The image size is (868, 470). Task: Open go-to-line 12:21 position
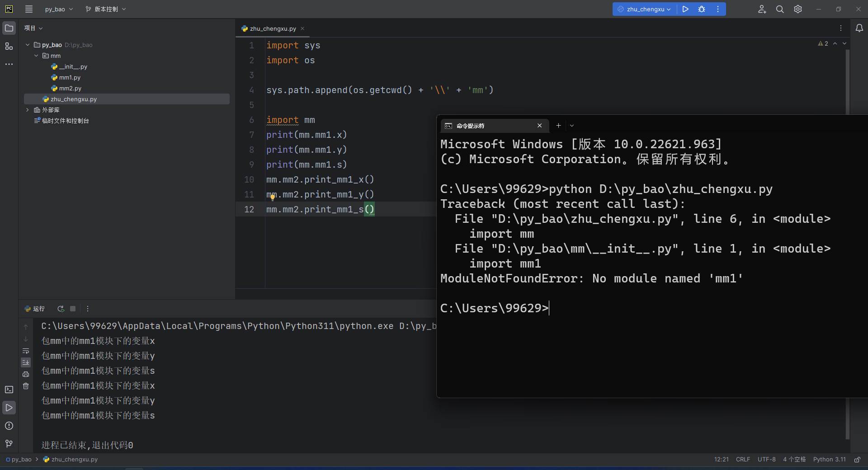[x=721, y=459]
